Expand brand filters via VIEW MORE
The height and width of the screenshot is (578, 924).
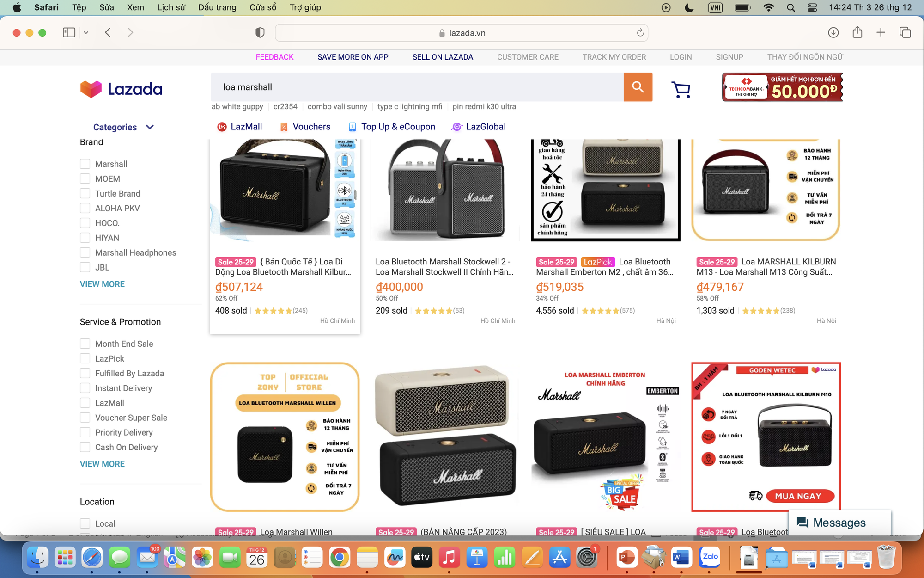coord(102,284)
